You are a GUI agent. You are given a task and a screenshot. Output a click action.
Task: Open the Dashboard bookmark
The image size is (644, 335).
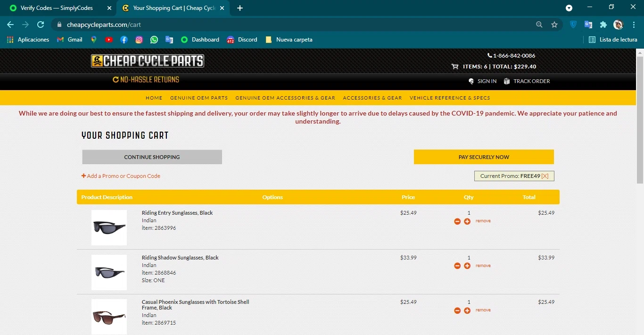200,40
